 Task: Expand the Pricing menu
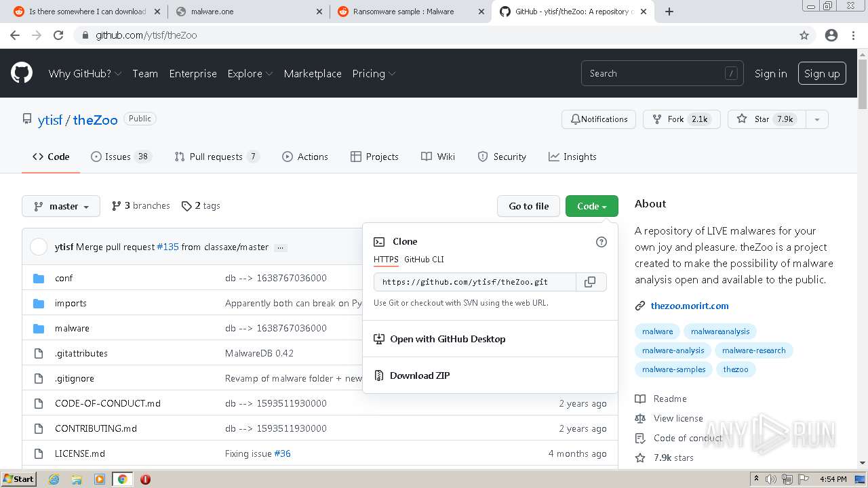(374, 74)
